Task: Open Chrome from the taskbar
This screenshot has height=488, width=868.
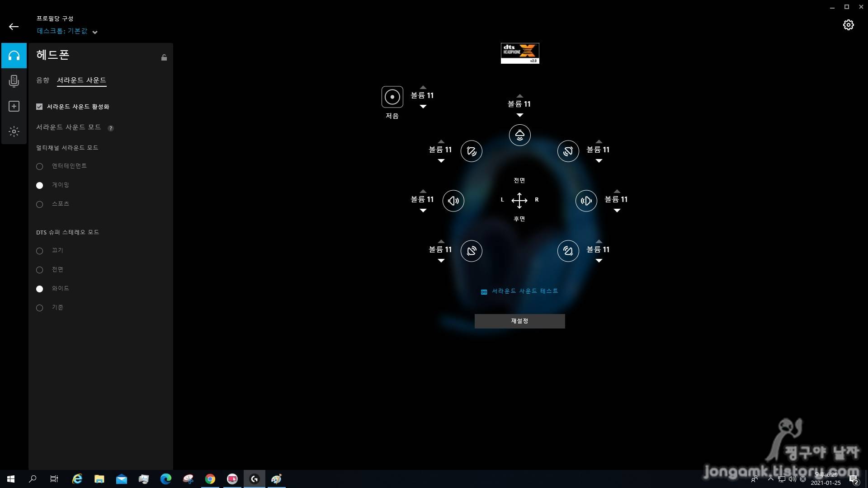Action: (x=210, y=479)
